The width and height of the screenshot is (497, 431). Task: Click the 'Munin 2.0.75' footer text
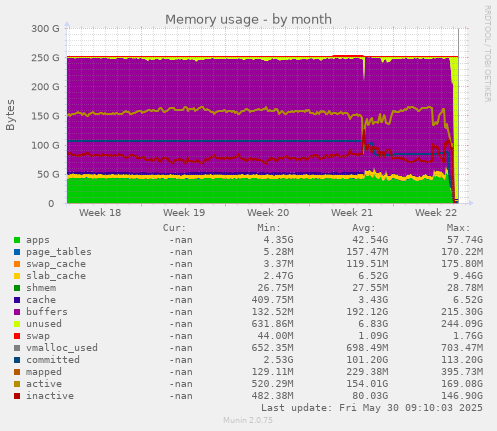coord(248,420)
